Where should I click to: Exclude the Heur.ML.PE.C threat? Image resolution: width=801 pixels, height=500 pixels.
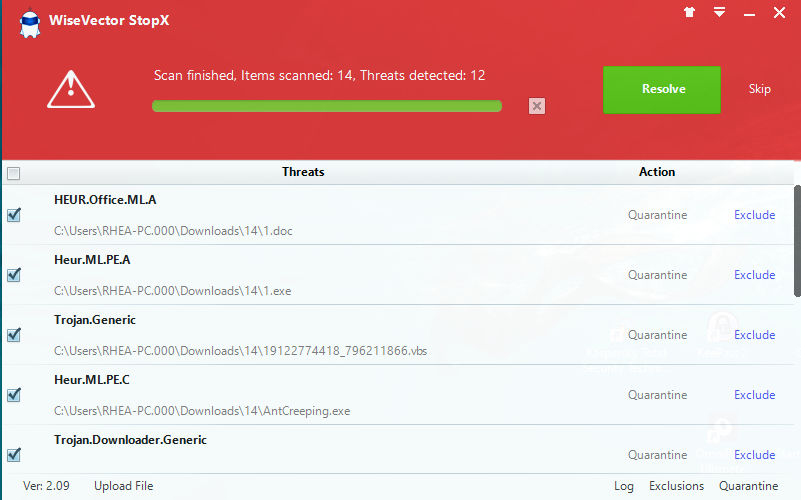point(755,395)
